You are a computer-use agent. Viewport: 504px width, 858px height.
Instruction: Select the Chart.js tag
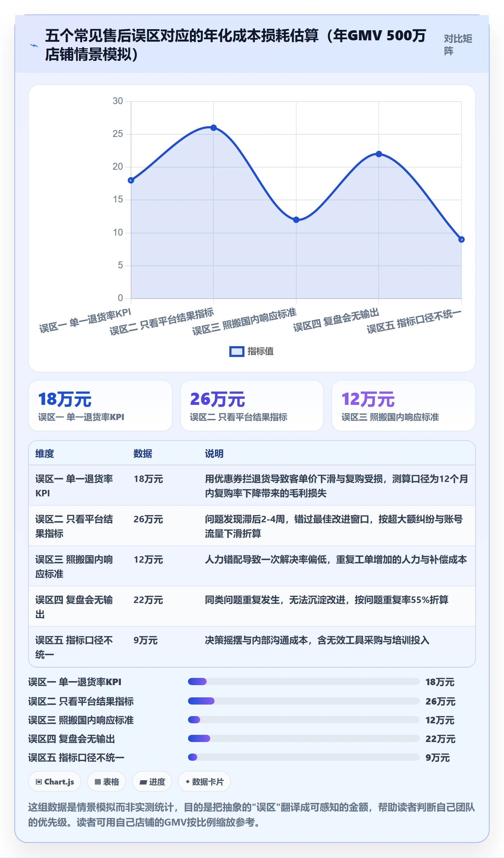pos(55,782)
